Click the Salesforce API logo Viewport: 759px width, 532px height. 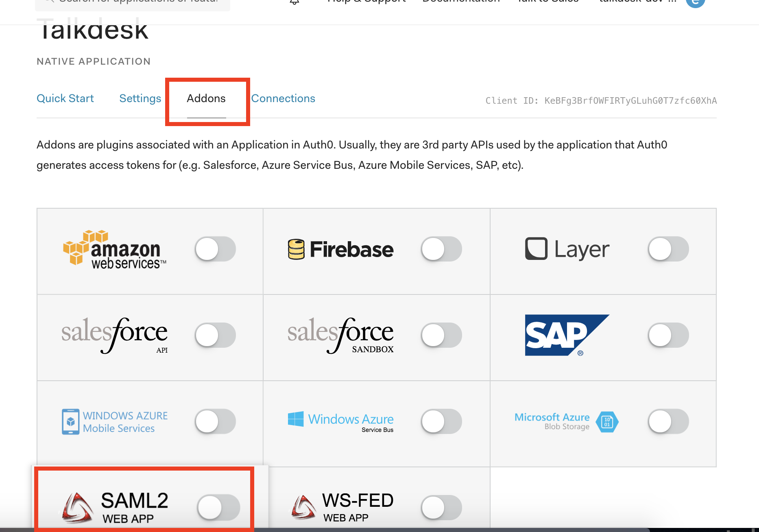(114, 336)
